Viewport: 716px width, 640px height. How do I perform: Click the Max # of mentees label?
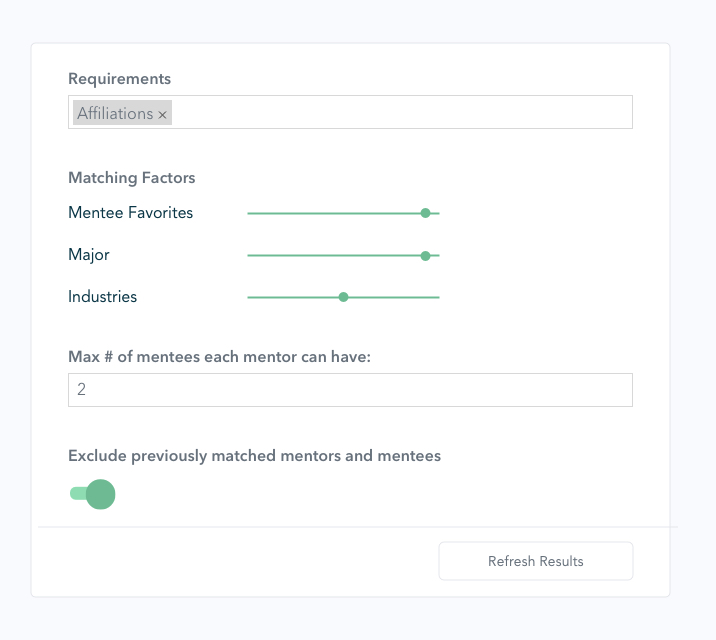click(219, 357)
